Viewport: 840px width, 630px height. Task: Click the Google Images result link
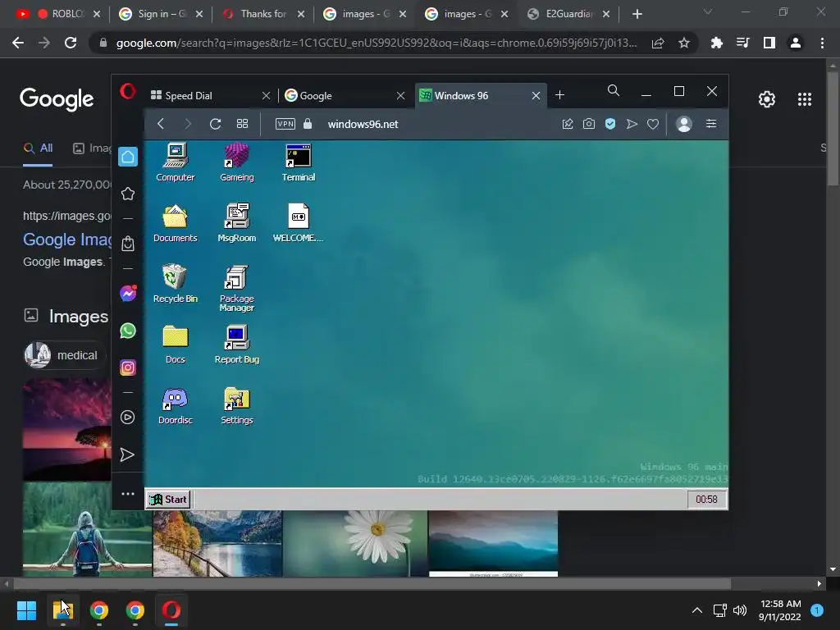point(67,240)
